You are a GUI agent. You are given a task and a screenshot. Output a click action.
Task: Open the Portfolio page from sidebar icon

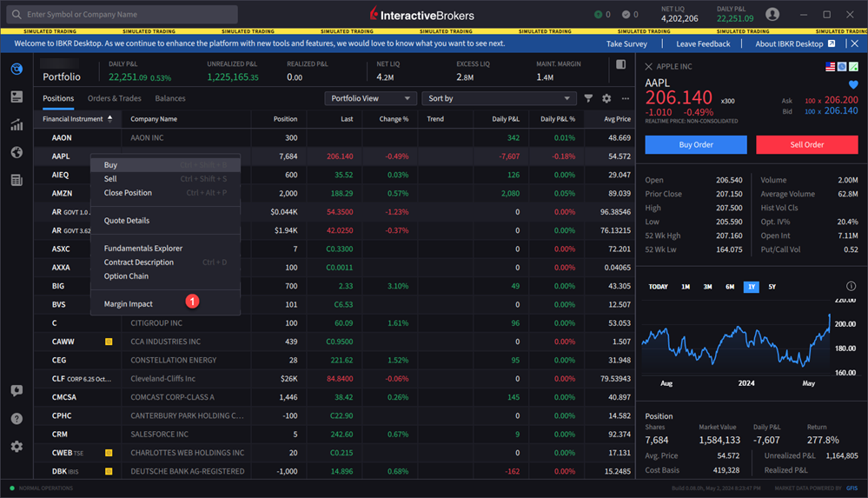[x=17, y=69]
